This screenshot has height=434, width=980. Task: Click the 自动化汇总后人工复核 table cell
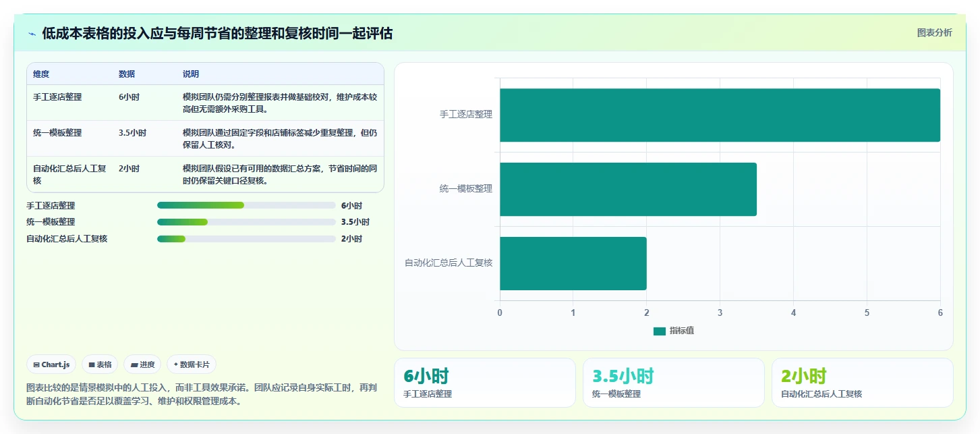click(x=69, y=174)
